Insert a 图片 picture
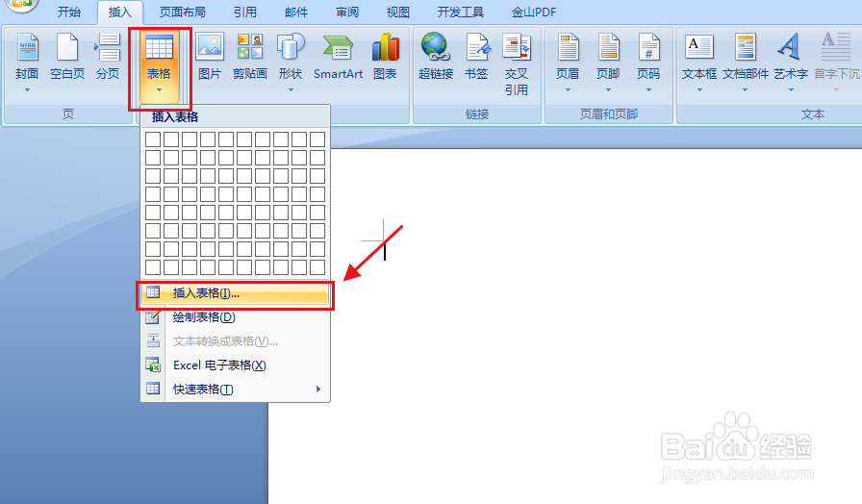Screen dimensions: 862x504 point(210,57)
